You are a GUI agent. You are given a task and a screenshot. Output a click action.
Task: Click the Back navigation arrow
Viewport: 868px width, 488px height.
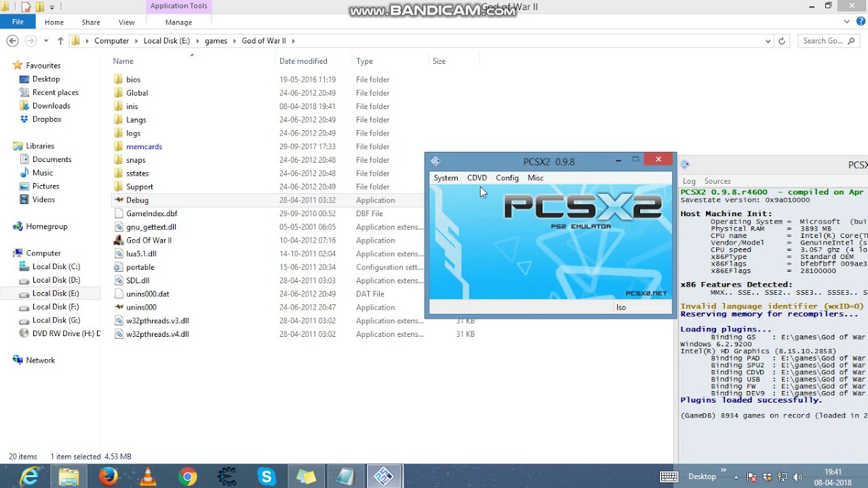click(x=12, y=41)
